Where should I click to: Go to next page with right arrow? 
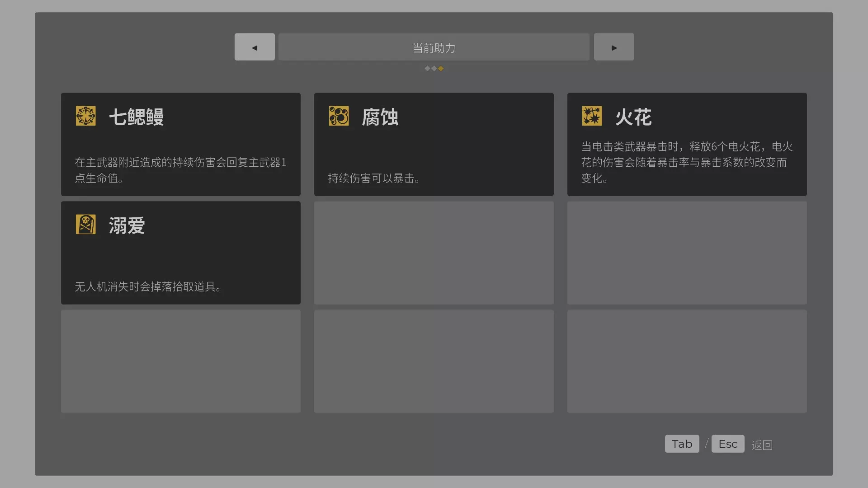[613, 47]
